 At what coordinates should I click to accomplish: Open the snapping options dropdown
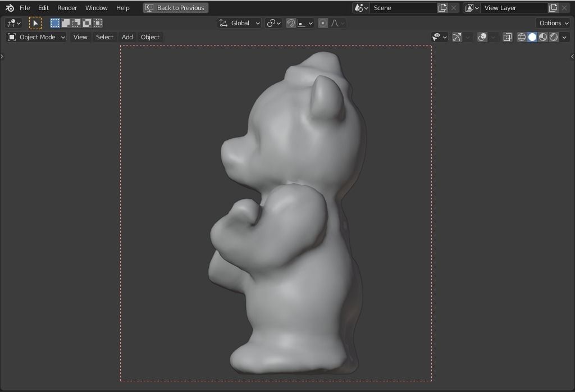click(305, 23)
